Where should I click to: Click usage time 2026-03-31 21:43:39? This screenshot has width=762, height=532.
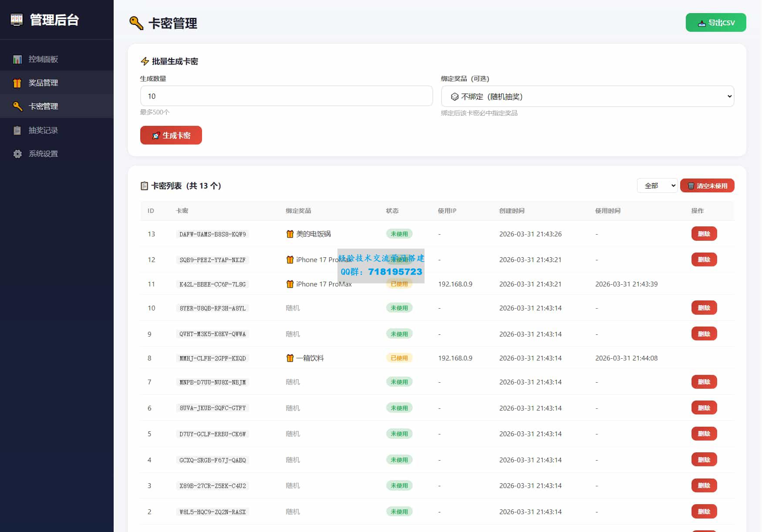tap(626, 284)
